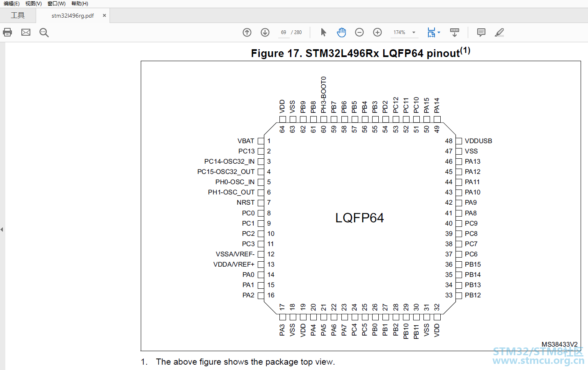Image resolution: width=588 pixels, height=370 pixels.
Task: Click the PA10 pin label
Action: point(473,192)
